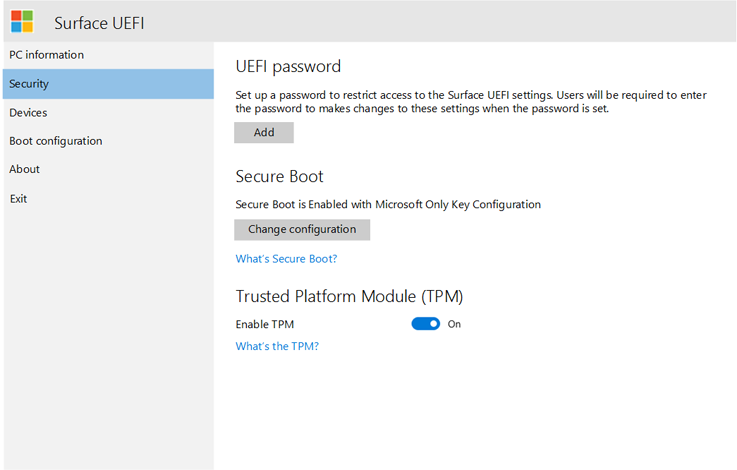This screenshot has height=470, width=737.
Task: Click the Secure Boot status message text
Action: click(388, 205)
